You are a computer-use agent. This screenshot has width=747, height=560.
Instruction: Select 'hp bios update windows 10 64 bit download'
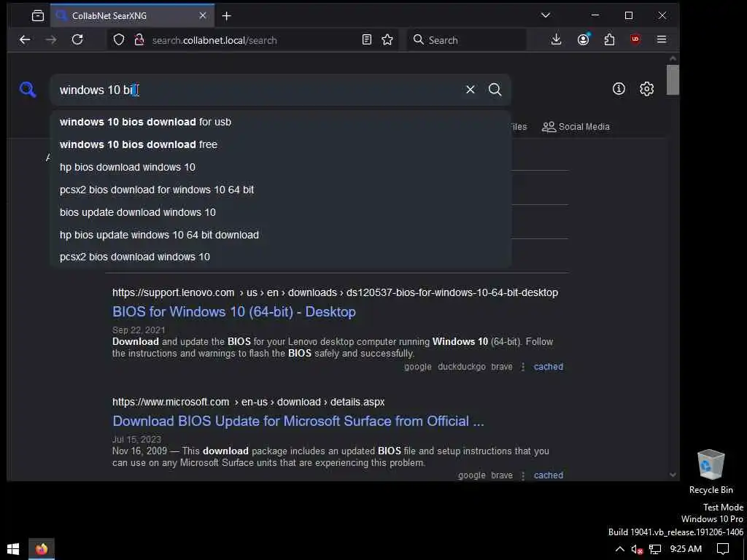point(281,235)
